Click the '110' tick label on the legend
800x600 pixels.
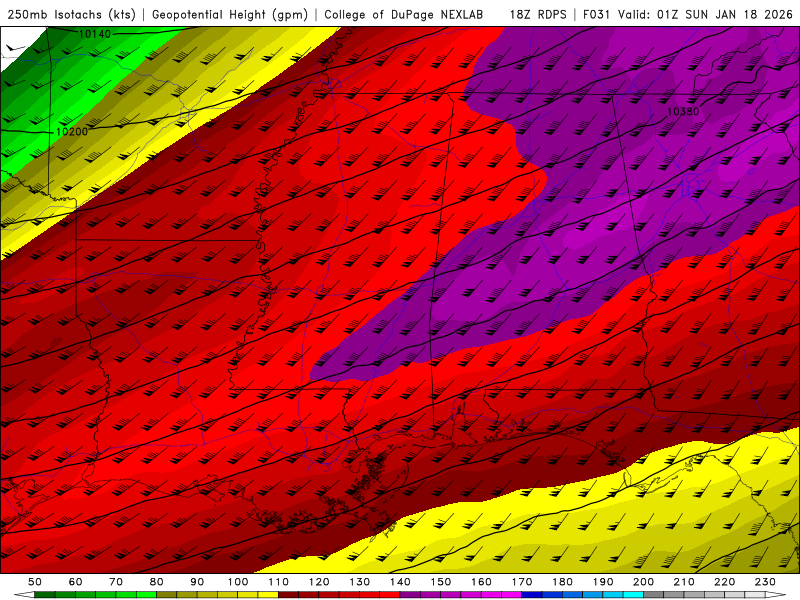278,582
